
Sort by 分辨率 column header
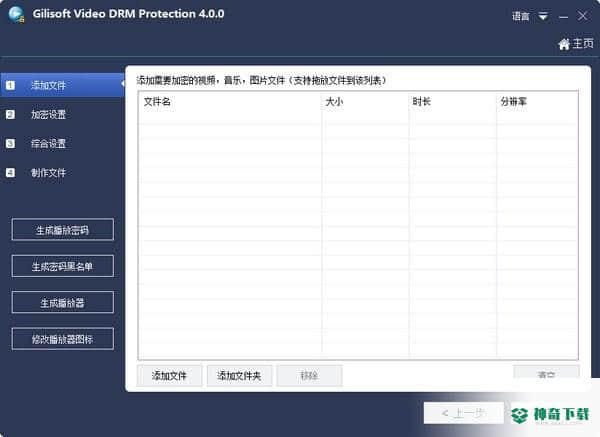(537, 101)
